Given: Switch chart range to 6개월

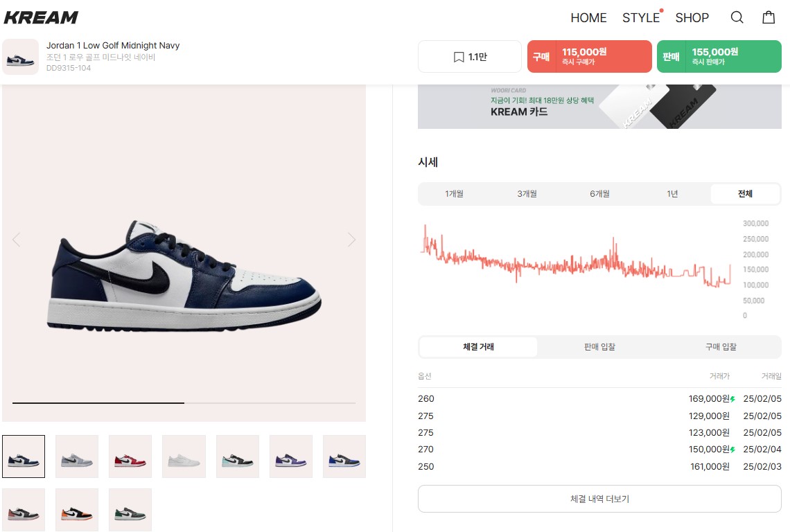Looking at the screenshot, I should [599, 193].
